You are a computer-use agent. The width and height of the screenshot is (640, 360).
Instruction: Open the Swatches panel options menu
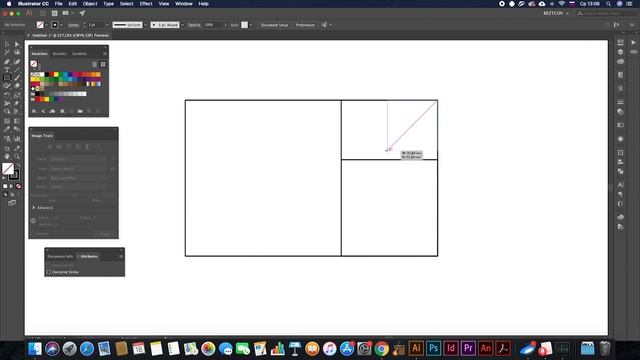tap(105, 53)
